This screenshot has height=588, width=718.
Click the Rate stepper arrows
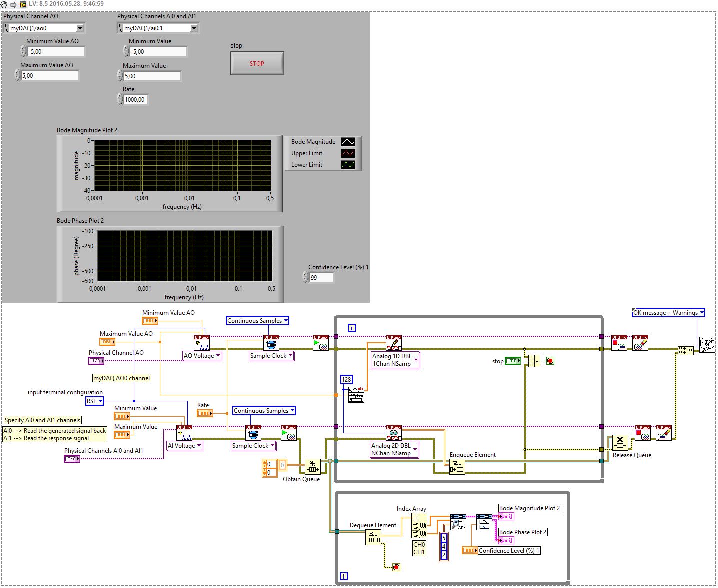[x=120, y=99]
